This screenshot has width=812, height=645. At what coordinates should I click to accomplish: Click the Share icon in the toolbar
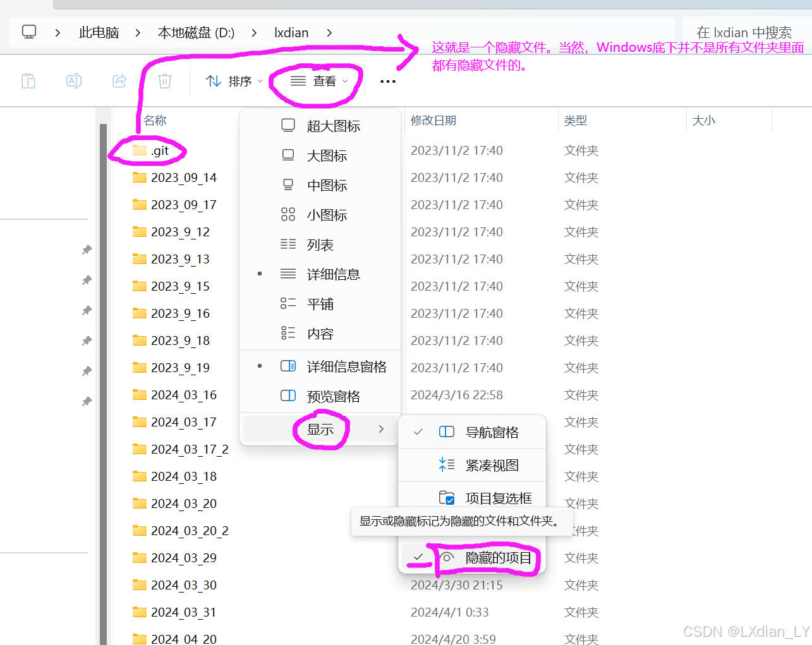[x=119, y=81]
